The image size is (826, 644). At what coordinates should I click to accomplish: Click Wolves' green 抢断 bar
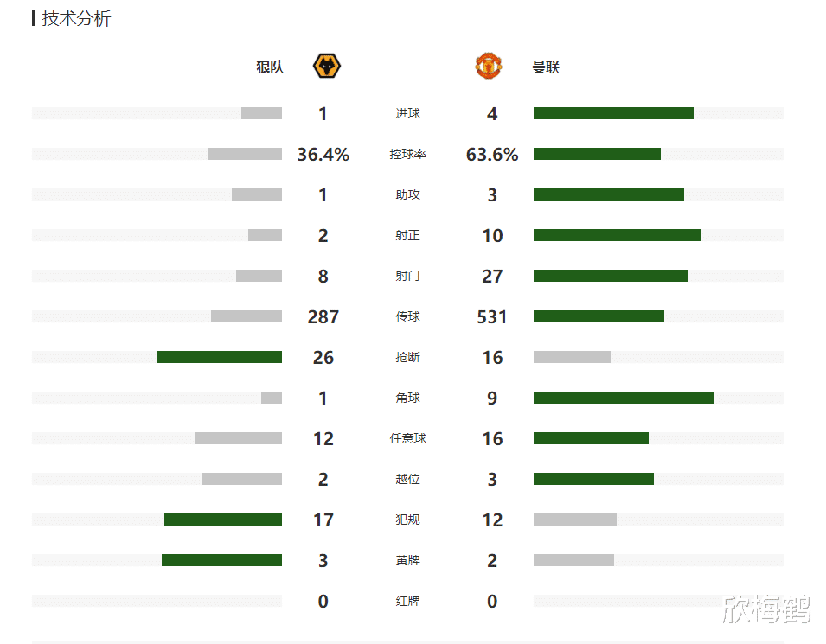point(220,357)
